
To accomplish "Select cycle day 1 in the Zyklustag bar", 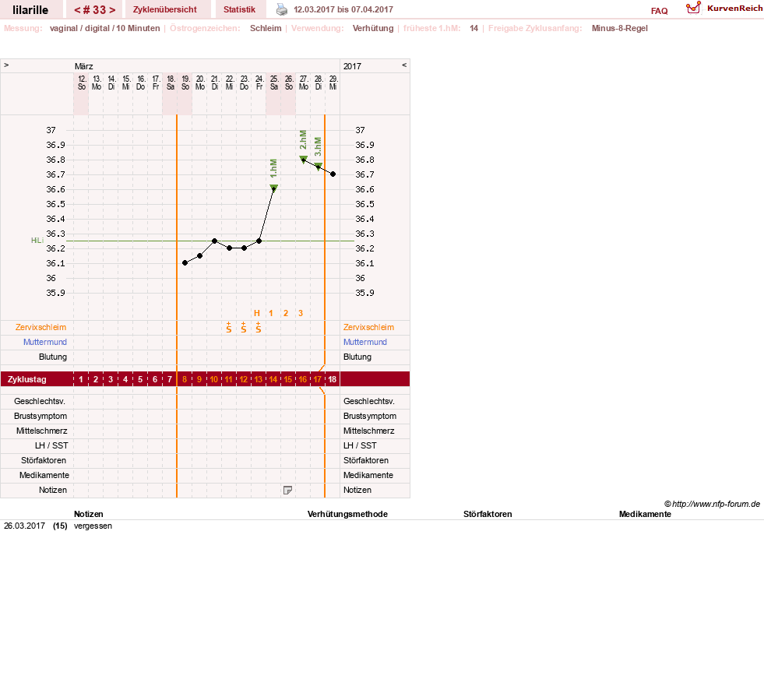I will click(x=81, y=379).
